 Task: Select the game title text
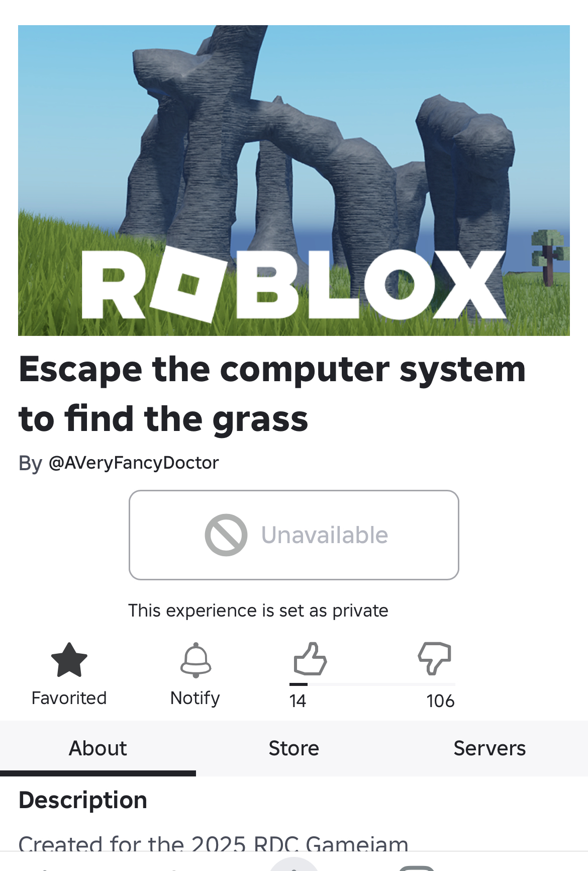pos(272,394)
